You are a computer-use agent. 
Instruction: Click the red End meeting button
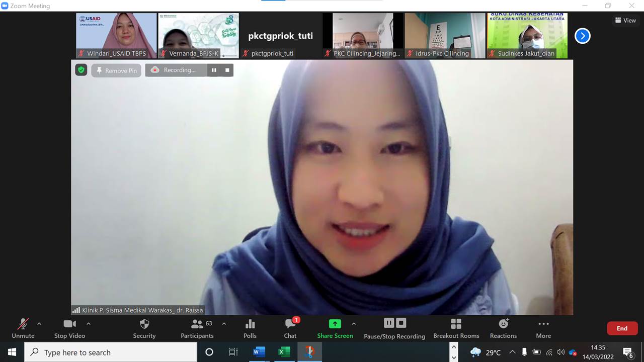(622, 328)
